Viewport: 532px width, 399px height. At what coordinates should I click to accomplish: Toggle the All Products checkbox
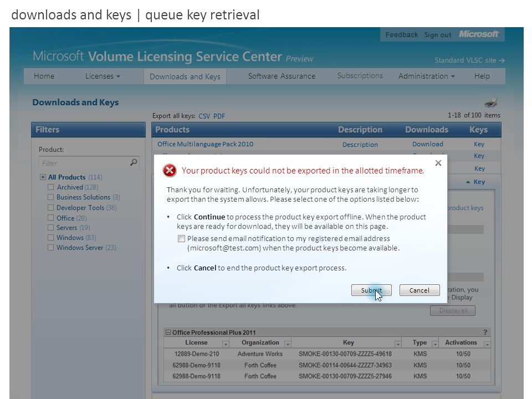click(43, 177)
